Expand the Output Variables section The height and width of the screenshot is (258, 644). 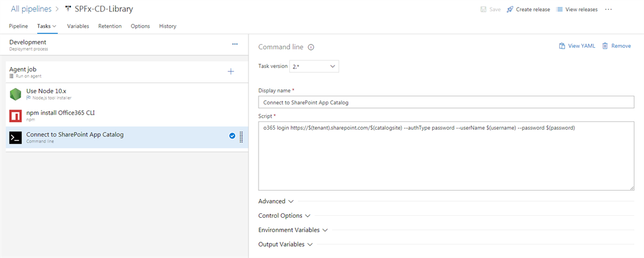click(286, 244)
